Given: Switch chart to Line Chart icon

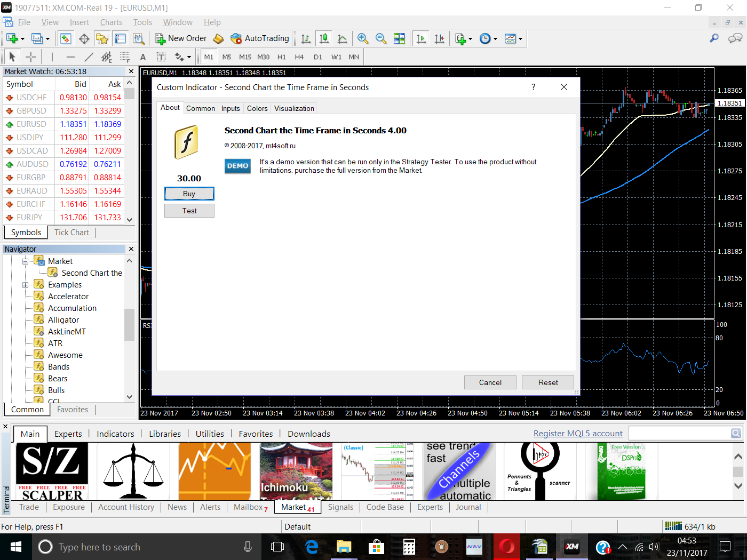Looking at the screenshot, I should coord(342,38).
